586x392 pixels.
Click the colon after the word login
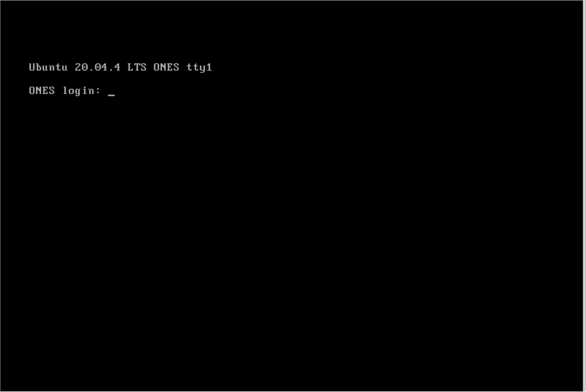pos(98,91)
